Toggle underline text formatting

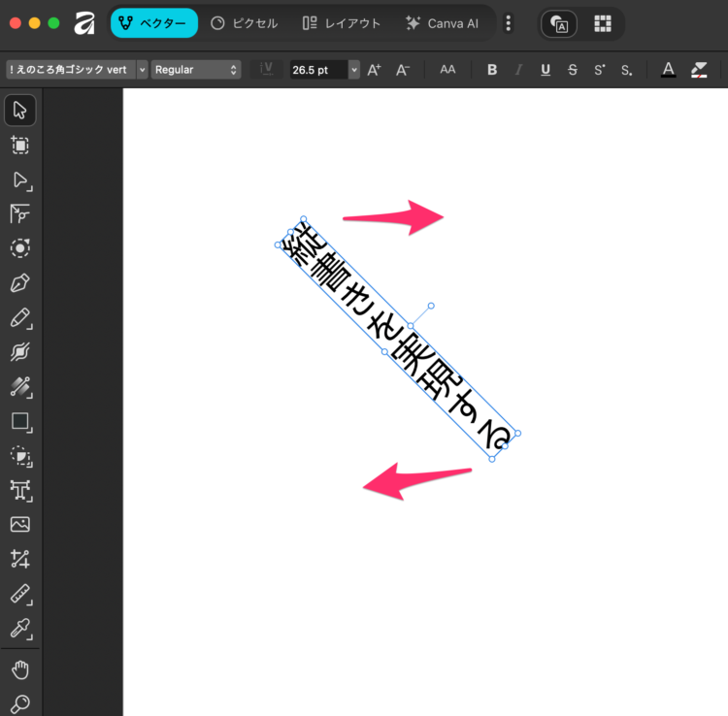pyautogui.click(x=546, y=70)
